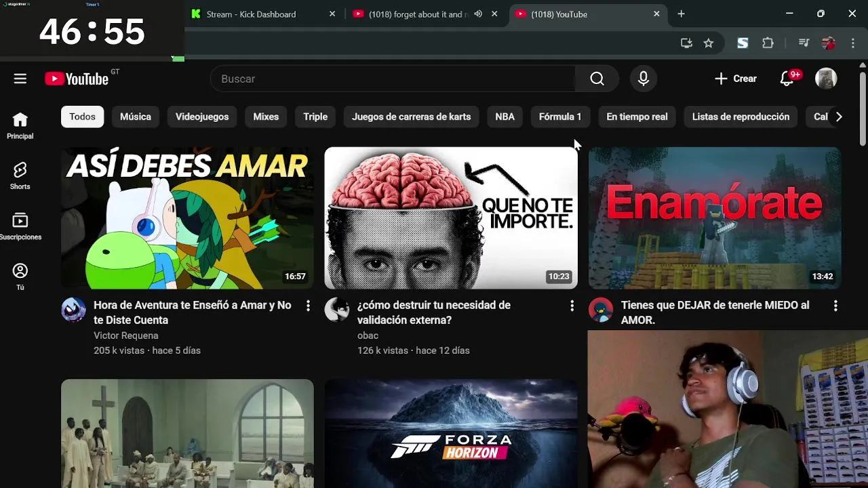The height and width of the screenshot is (488, 868).
Task: Select the Mixes filter chip
Action: click(266, 117)
